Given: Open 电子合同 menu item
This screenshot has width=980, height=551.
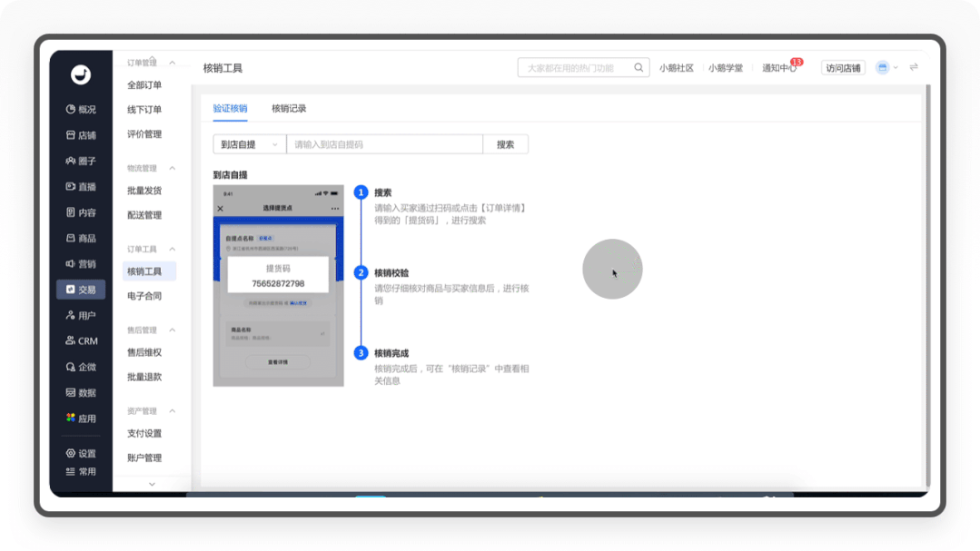Looking at the screenshot, I should tap(144, 296).
